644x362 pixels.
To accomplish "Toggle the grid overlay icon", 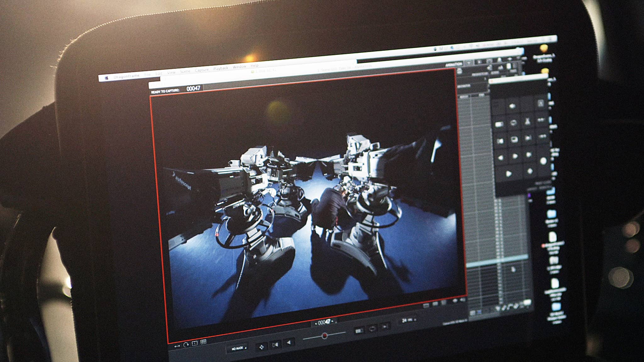I will tap(203, 342).
